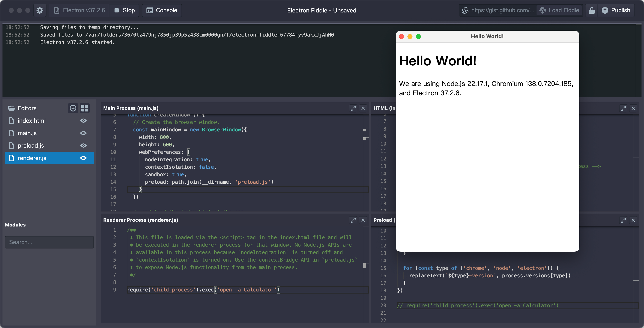The width and height of the screenshot is (644, 328).
Task: Click the 'for (const type of' line in Preload
Action: click(x=481, y=268)
